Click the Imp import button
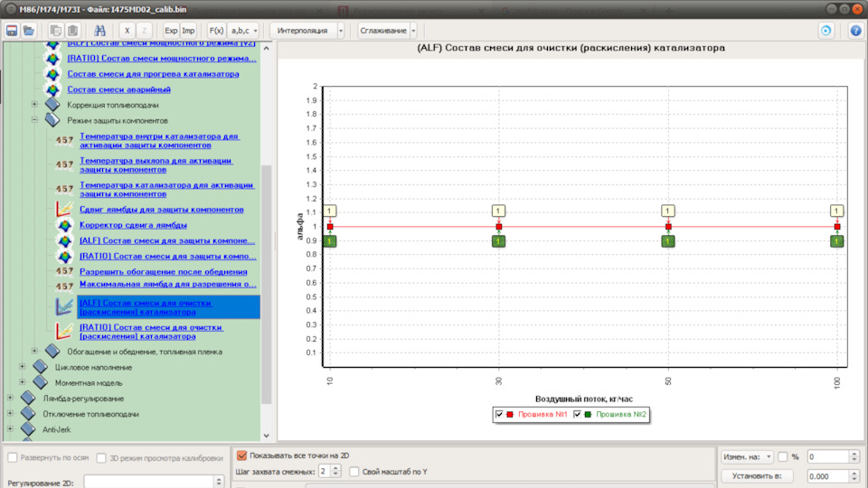The height and width of the screenshot is (488, 868). click(188, 31)
